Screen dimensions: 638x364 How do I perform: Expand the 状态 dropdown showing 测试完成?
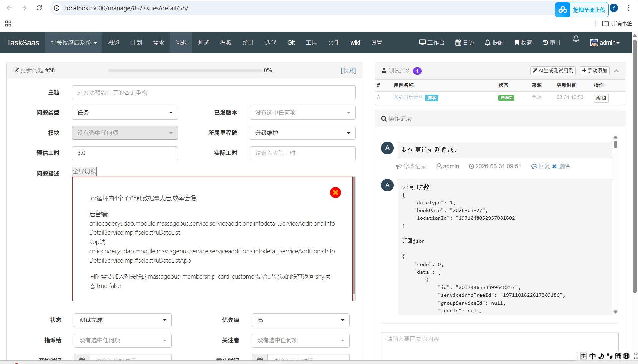tap(123, 320)
